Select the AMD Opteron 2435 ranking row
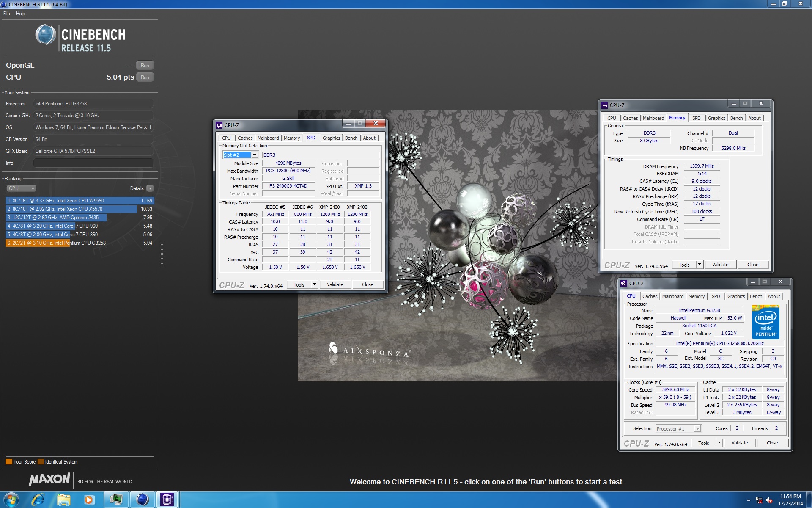The width and height of the screenshot is (812, 508). [80, 218]
